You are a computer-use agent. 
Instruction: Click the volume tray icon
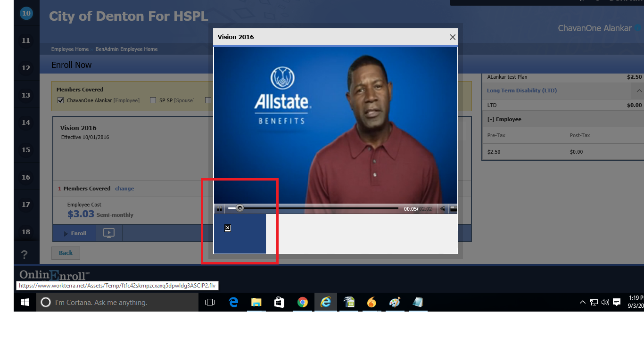605,302
